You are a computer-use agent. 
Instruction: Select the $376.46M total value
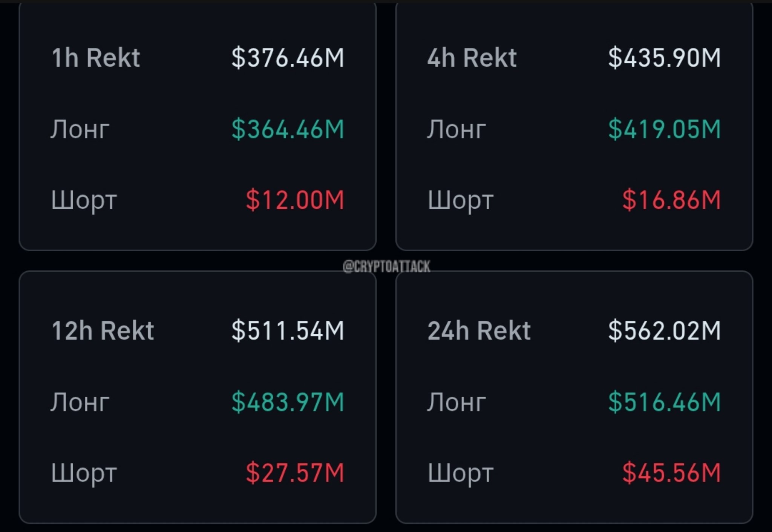coord(288,58)
